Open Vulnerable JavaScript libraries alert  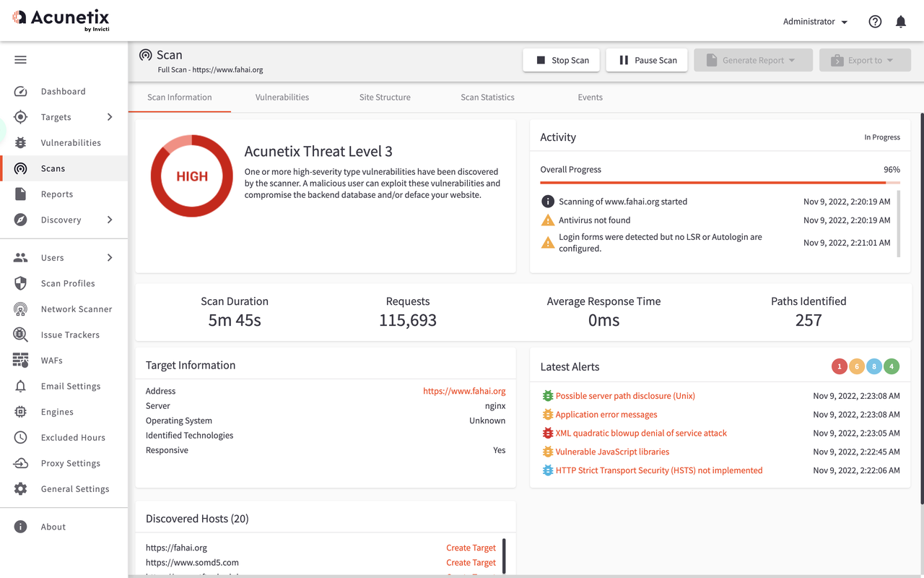(x=612, y=452)
